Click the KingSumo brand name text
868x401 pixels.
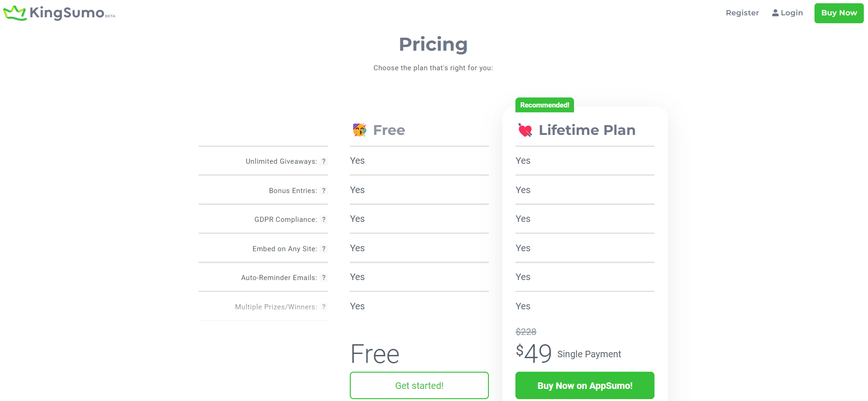pyautogui.click(x=67, y=13)
